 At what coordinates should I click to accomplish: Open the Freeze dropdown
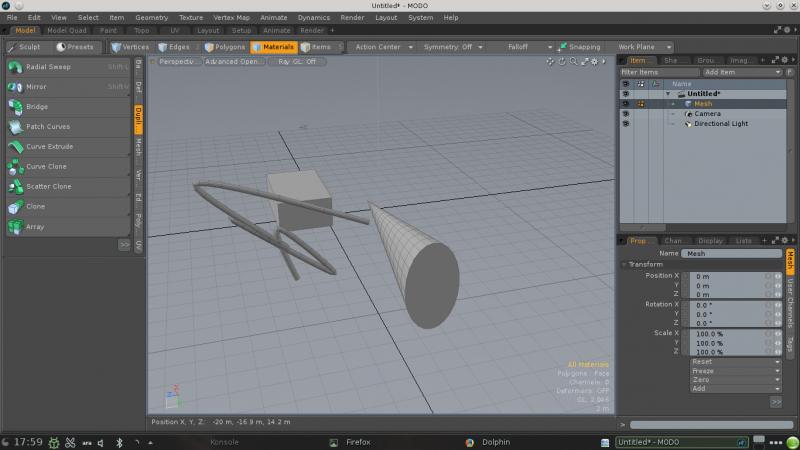point(736,371)
